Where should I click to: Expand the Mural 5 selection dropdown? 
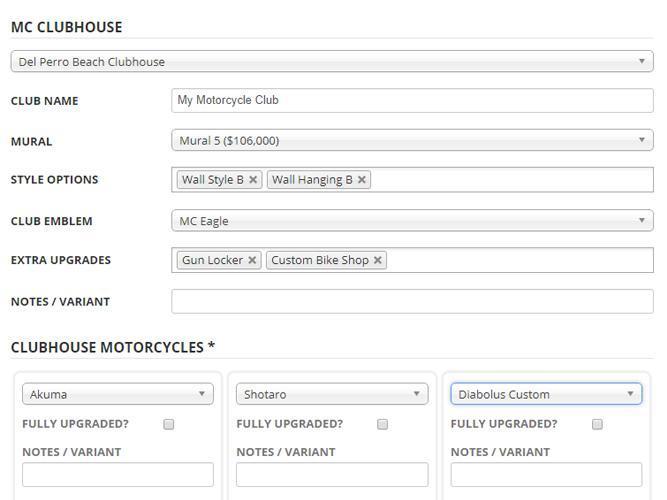point(412,140)
